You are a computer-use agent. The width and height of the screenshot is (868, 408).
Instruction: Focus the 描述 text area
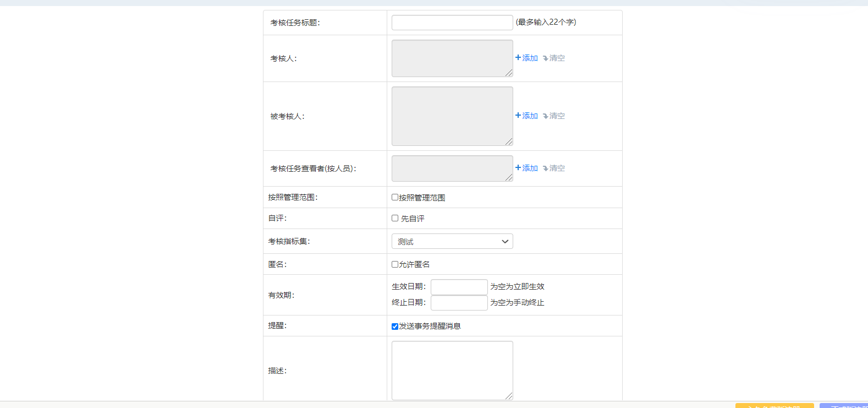pyautogui.click(x=452, y=370)
